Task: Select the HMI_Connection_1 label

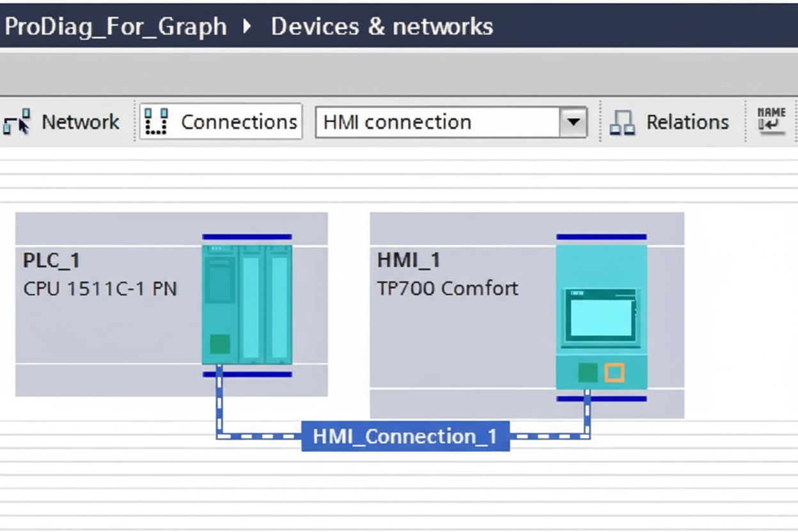Action: point(405,437)
